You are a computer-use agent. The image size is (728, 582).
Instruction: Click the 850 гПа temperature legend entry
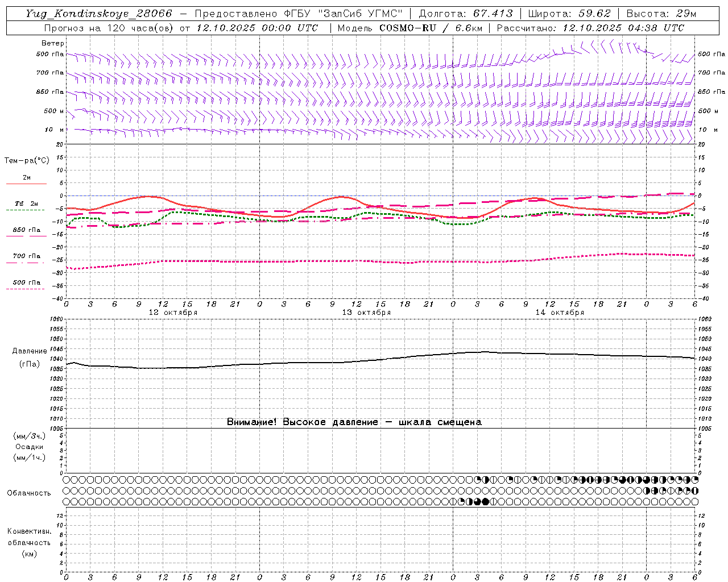pyautogui.click(x=27, y=230)
